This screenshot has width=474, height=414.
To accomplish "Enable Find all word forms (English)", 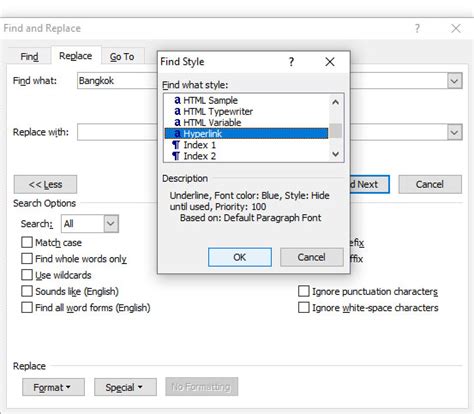I will click(x=27, y=307).
